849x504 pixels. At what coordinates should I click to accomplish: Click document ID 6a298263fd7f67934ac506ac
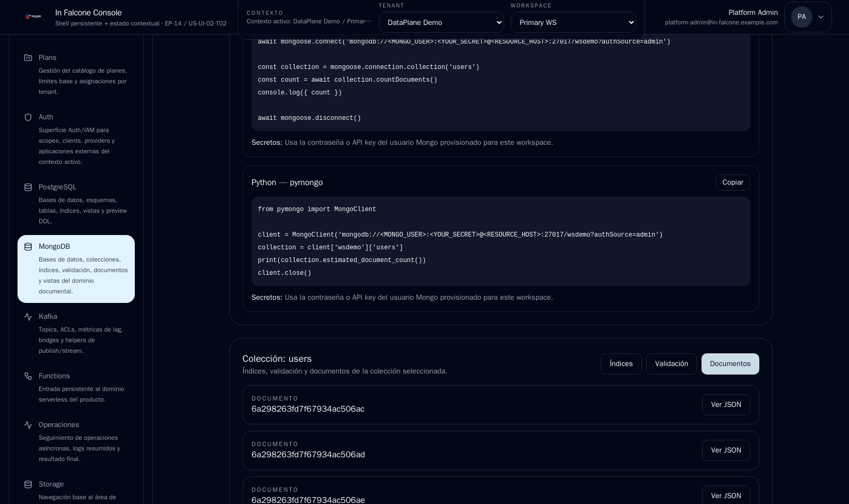[x=308, y=409]
